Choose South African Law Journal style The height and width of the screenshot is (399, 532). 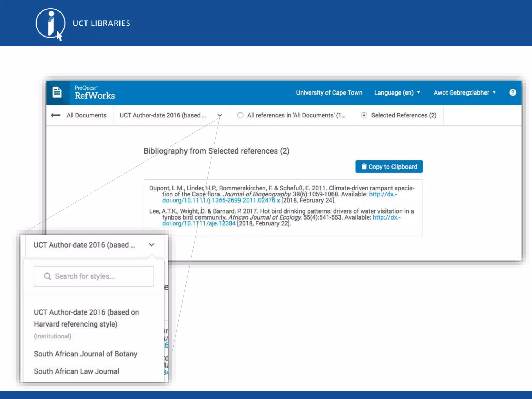tap(77, 371)
